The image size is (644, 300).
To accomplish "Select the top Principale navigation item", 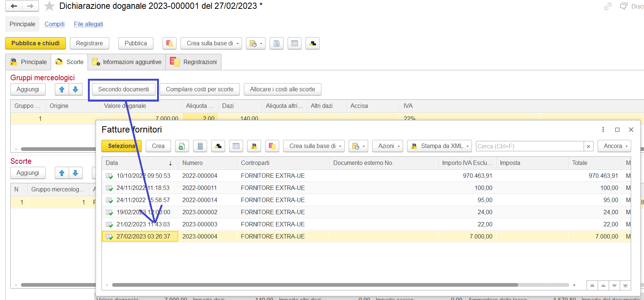I will point(22,24).
